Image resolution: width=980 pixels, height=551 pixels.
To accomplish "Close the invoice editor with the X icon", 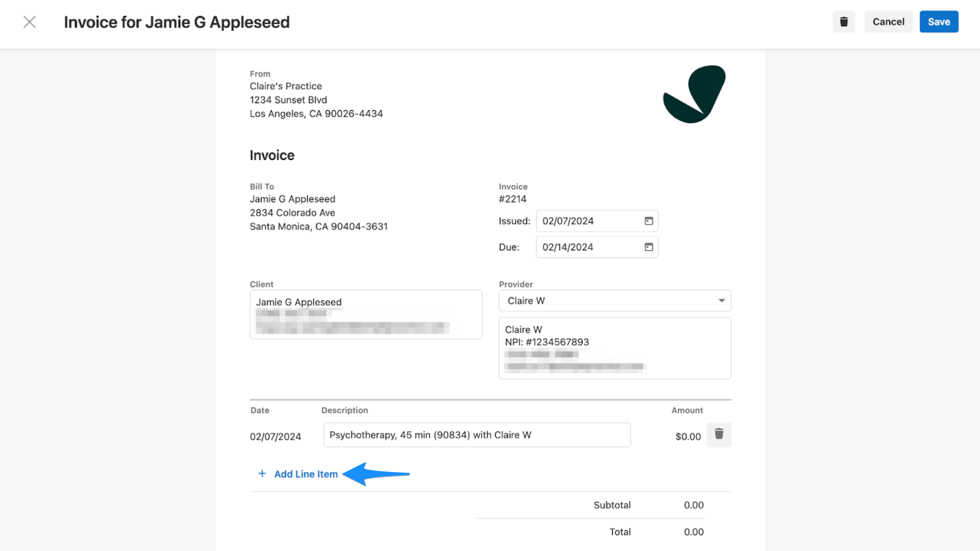I will point(29,22).
